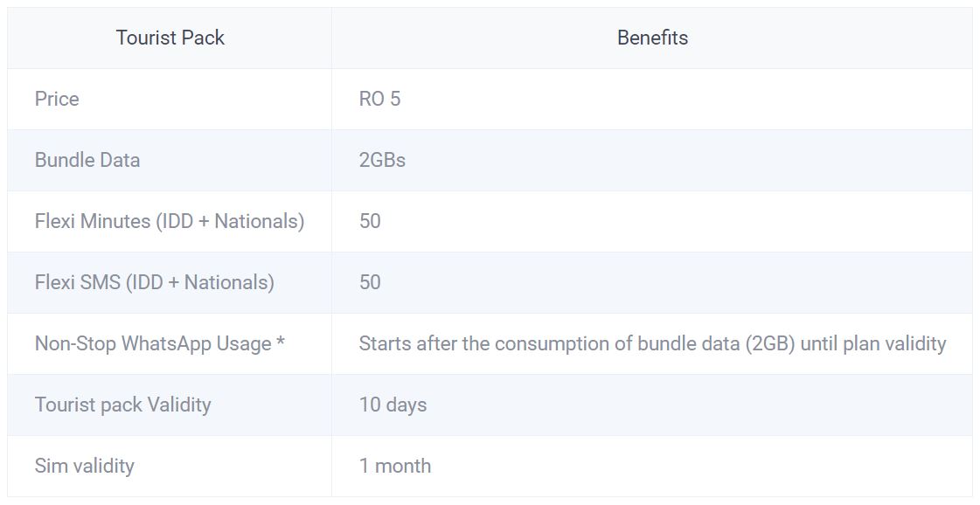Click the "Benefits" column header
The width and height of the screenshot is (980, 505).
[x=652, y=38]
